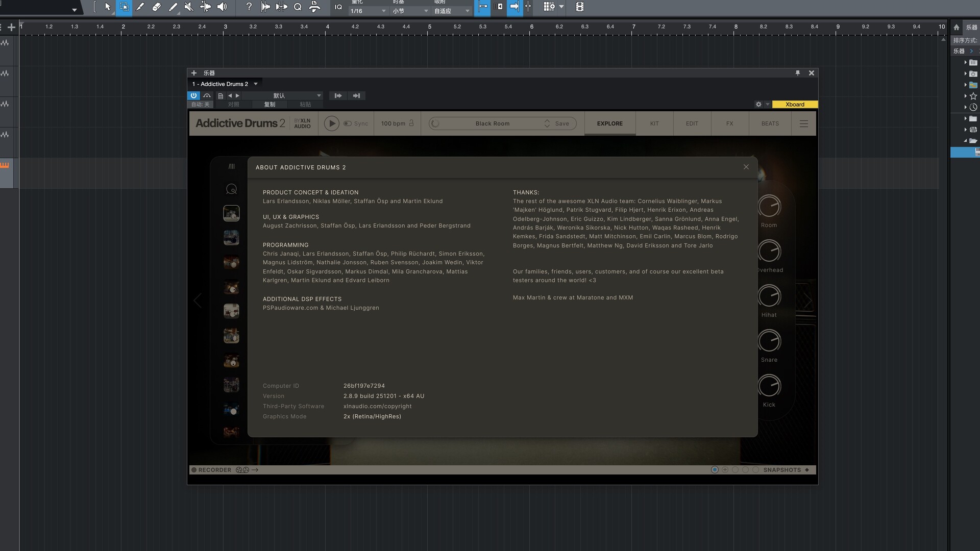Image resolution: width=980 pixels, height=551 pixels.
Task: Select the Arrow tool in toolbar
Action: [107, 7]
